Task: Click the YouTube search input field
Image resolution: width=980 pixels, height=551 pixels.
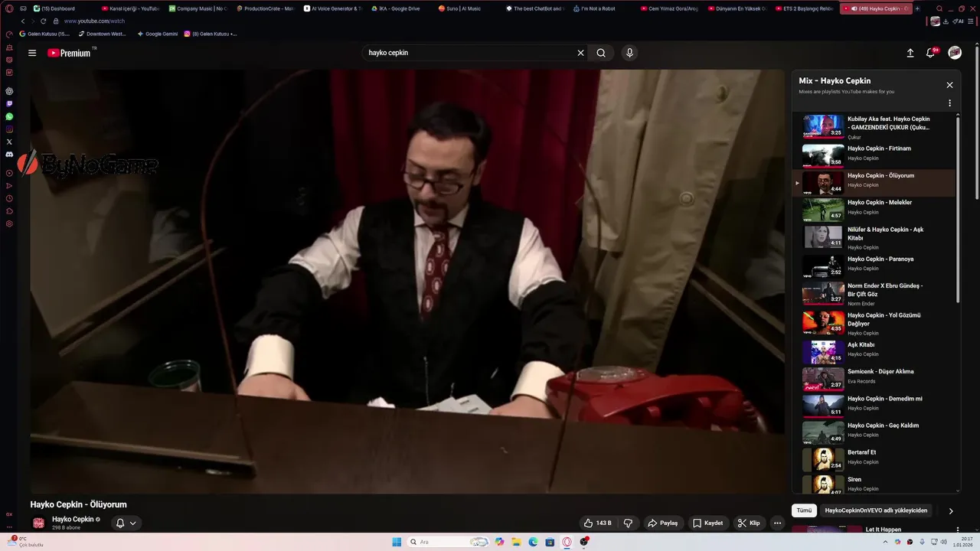Action: click(469, 53)
